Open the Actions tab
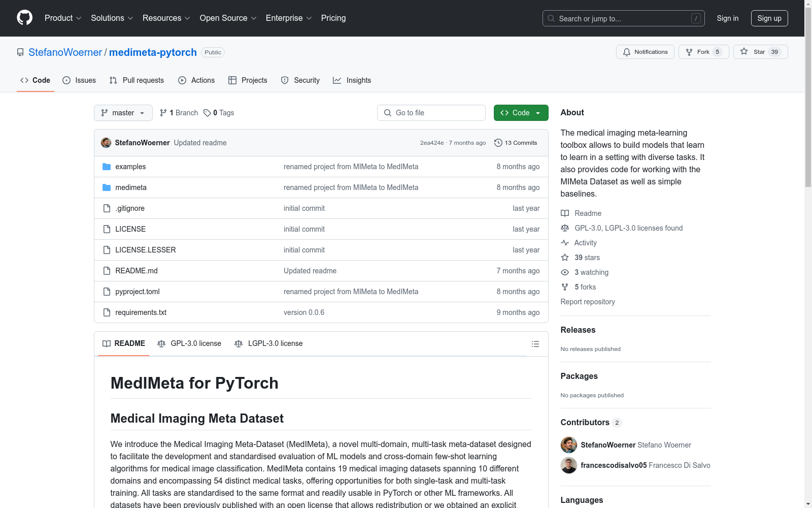Viewport: 812px width, 508px height. [x=196, y=80]
